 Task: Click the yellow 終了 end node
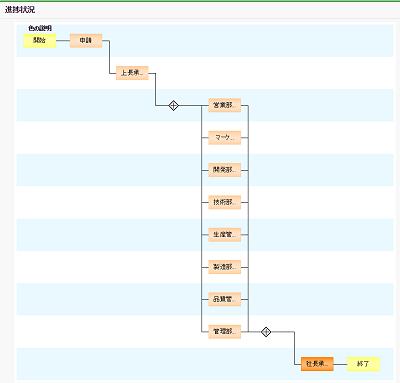pyautogui.click(x=363, y=364)
